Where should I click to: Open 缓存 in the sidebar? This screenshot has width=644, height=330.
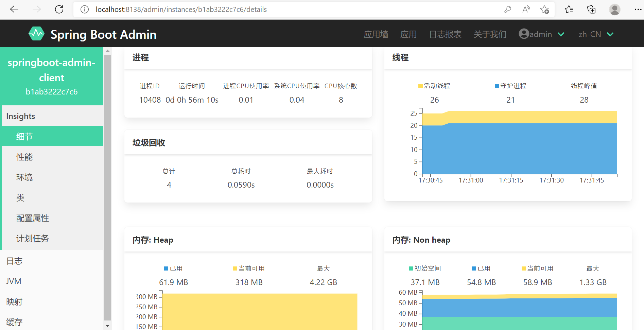(x=52, y=322)
